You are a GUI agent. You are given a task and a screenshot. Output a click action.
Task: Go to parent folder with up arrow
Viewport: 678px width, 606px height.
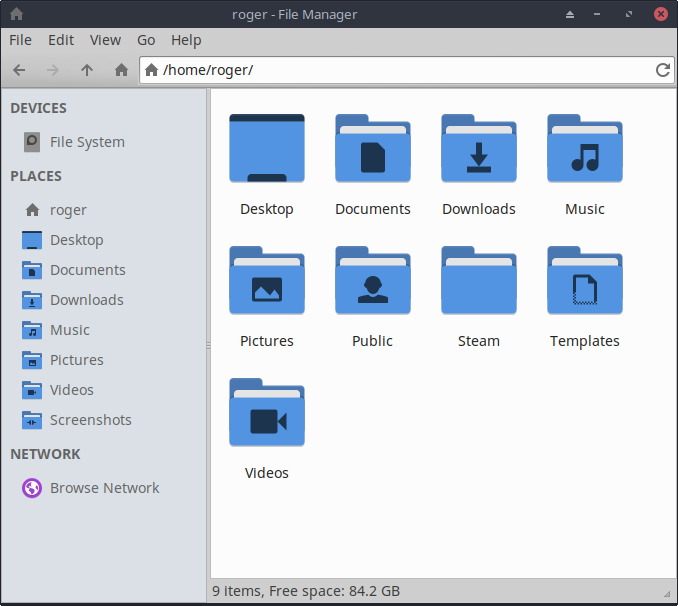tap(87, 70)
